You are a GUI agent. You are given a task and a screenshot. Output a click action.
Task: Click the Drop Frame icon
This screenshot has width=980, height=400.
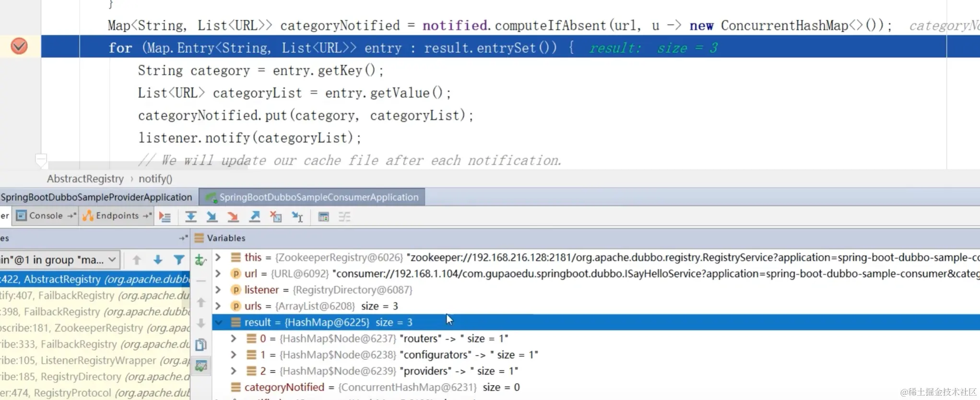pos(276,217)
